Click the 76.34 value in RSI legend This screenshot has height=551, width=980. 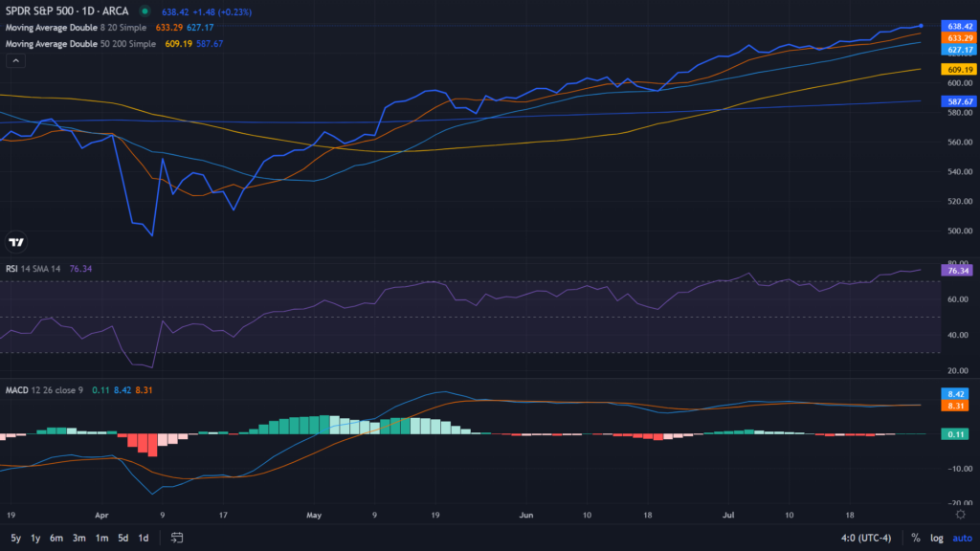(80, 269)
